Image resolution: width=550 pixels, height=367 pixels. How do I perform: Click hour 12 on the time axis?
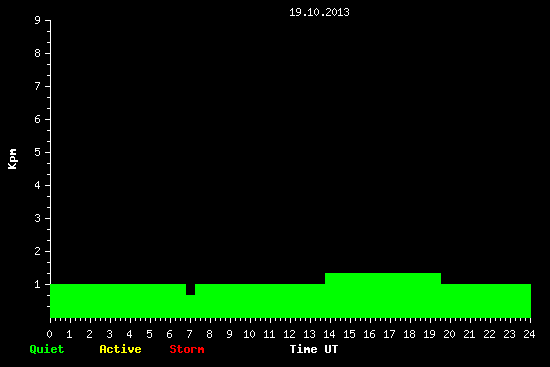pyautogui.click(x=289, y=334)
